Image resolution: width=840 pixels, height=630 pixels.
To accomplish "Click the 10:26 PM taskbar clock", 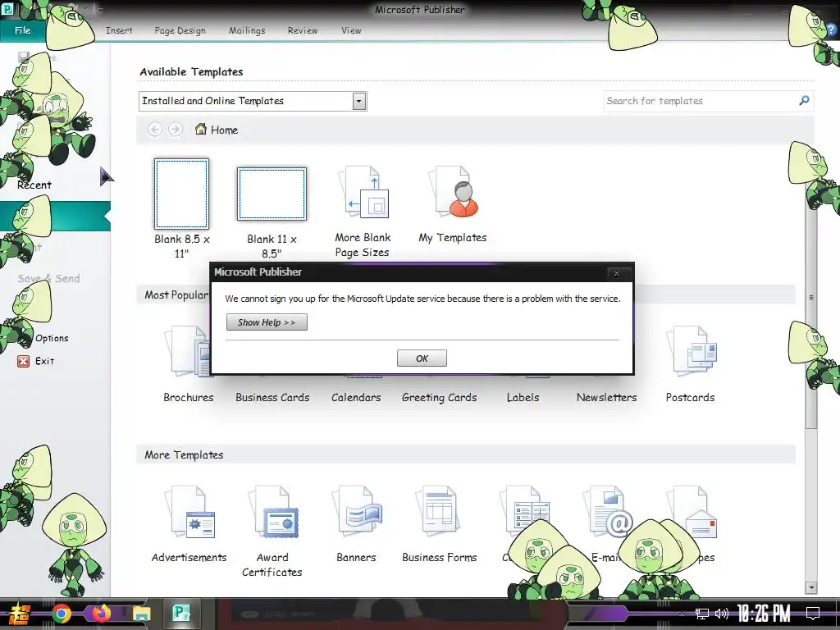I will pos(764,614).
